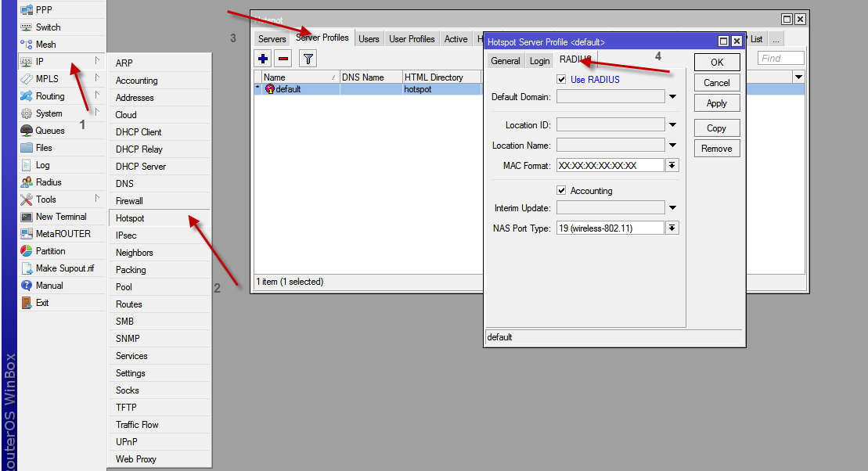This screenshot has width=868, height=471.
Task: Click the default profile row icon
Action: pos(269,88)
